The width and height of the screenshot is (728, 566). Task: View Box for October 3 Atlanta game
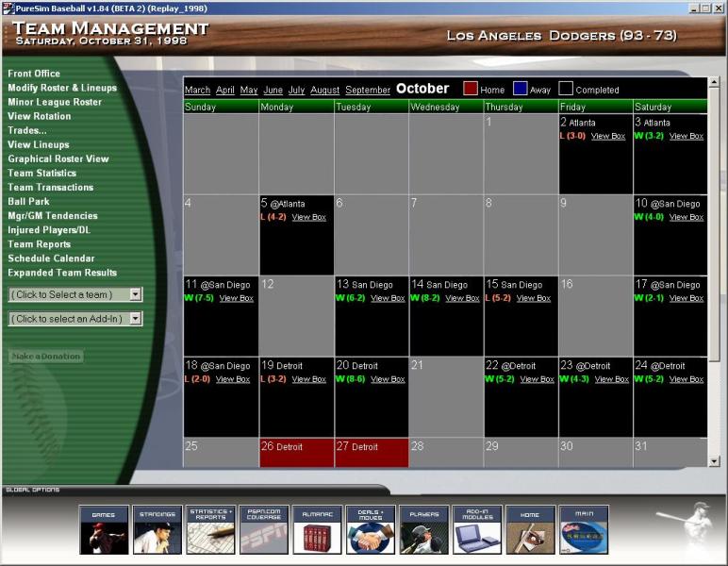[x=687, y=136]
